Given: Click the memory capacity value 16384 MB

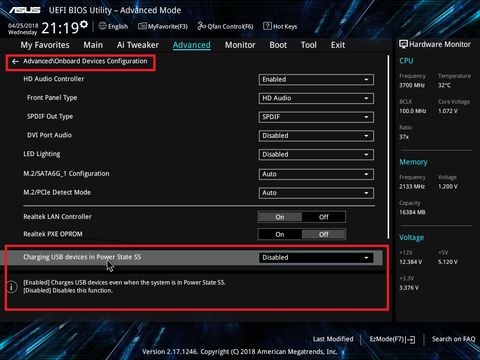Looking at the screenshot, I should pyautogui.click(x=412, y=212).
